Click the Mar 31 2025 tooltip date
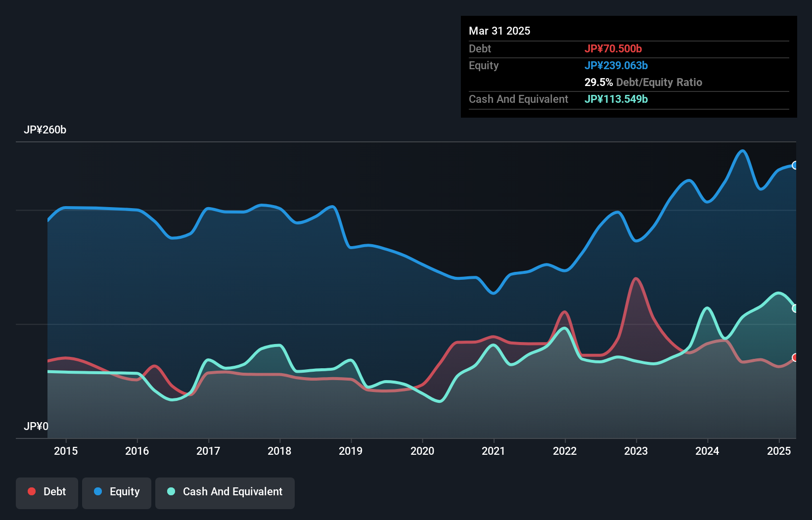 click(x=499, y=31)
